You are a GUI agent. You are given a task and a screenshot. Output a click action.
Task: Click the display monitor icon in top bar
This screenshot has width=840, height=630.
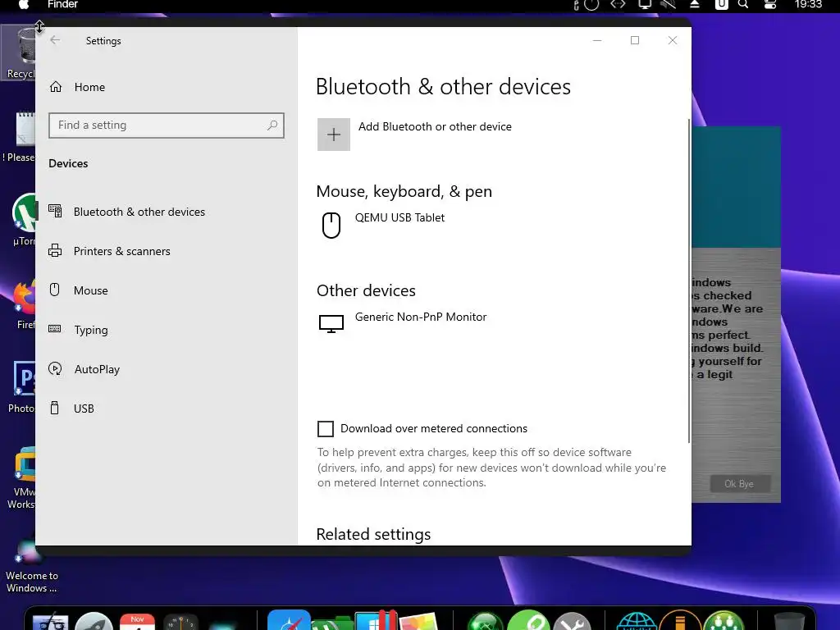[645, 5]
